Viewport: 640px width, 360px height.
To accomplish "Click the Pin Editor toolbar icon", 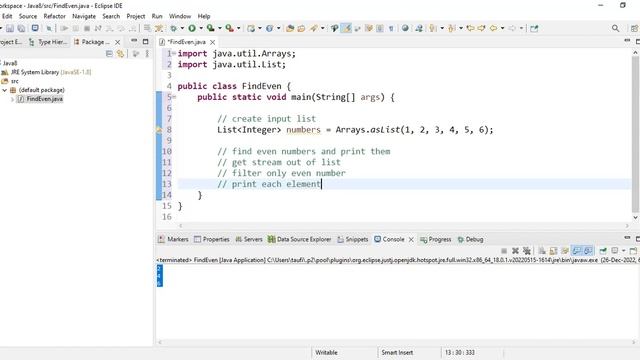I will pos(534,28).
